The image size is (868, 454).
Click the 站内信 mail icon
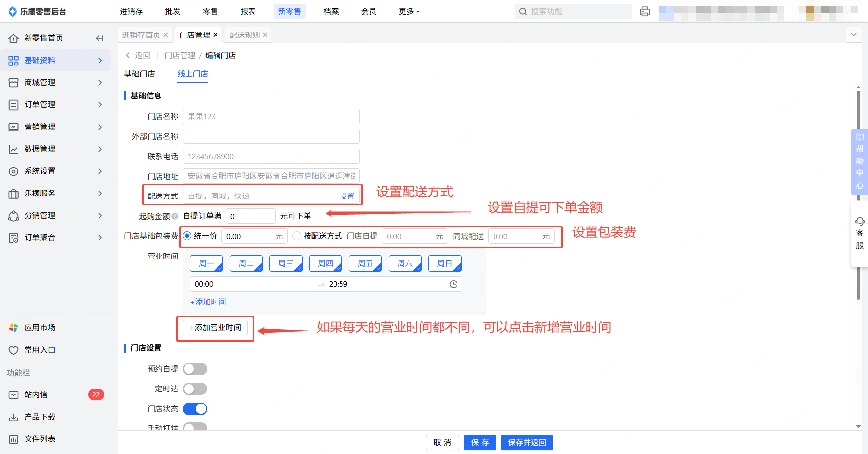tap(13, 395)
